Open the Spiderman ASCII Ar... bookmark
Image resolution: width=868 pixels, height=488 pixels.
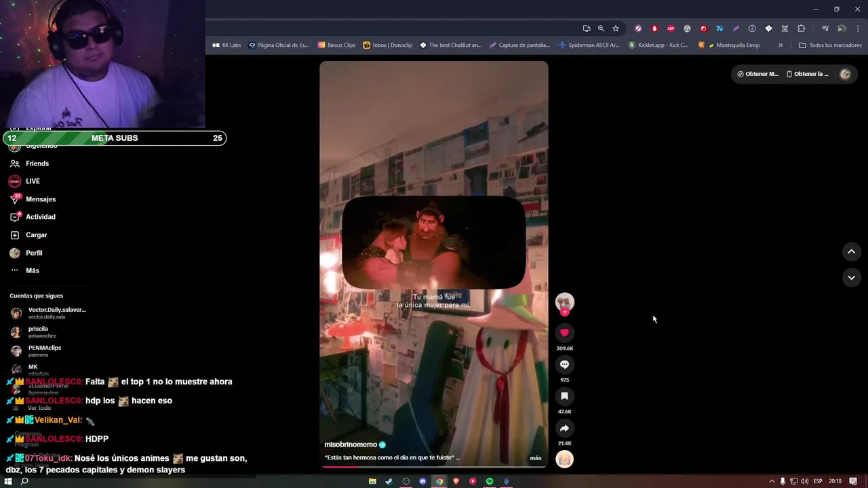(589, 45)
